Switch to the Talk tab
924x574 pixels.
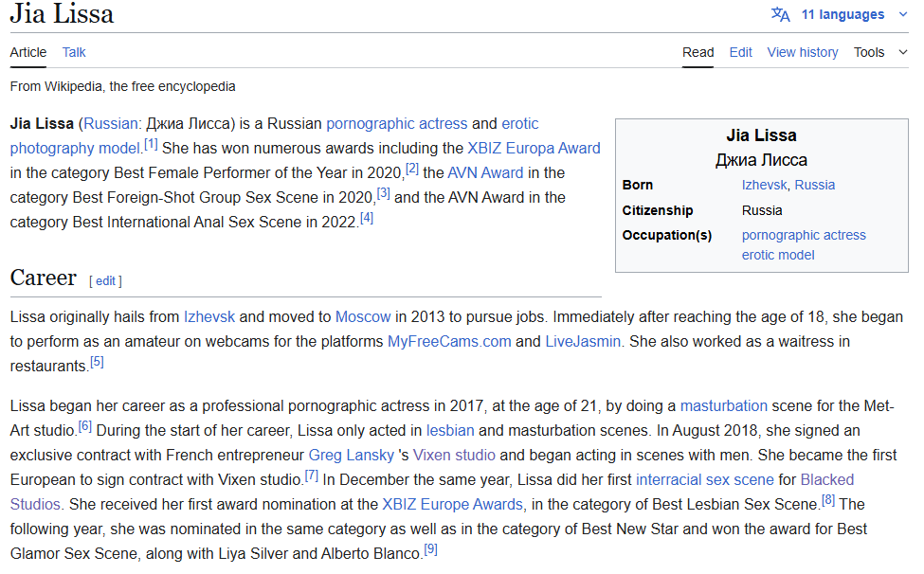tap(74, 52)
